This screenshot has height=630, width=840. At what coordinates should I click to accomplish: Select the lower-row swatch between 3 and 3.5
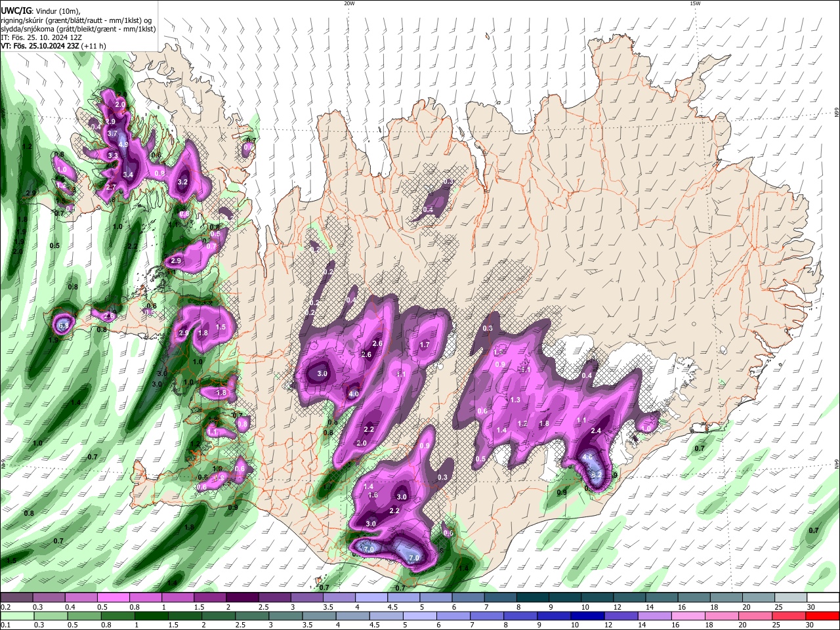(285, 616)
